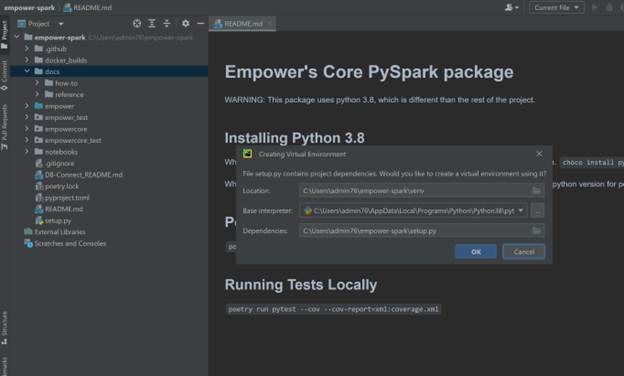Viewport: 624px width, 376px height.
Task: Open the Project tool window sidebar tab
Action: pyautogui.click(x=4, y=35)
